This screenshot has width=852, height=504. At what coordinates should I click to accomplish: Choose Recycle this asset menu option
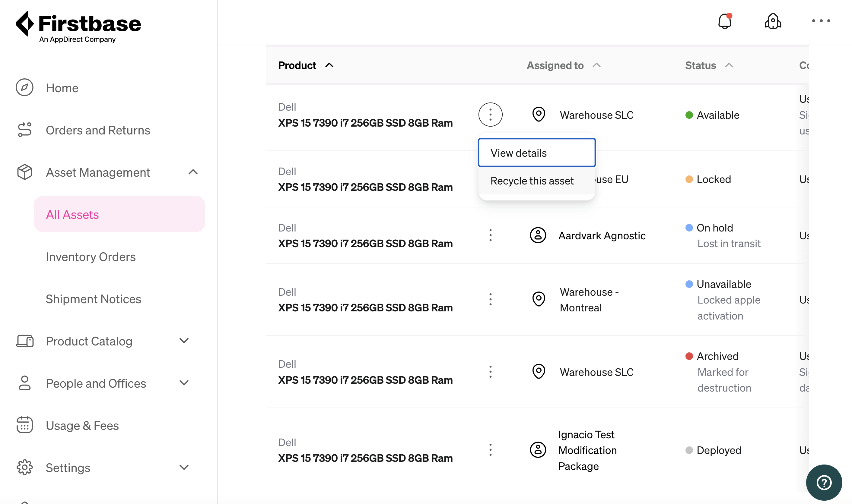click(x=532, y=181)
